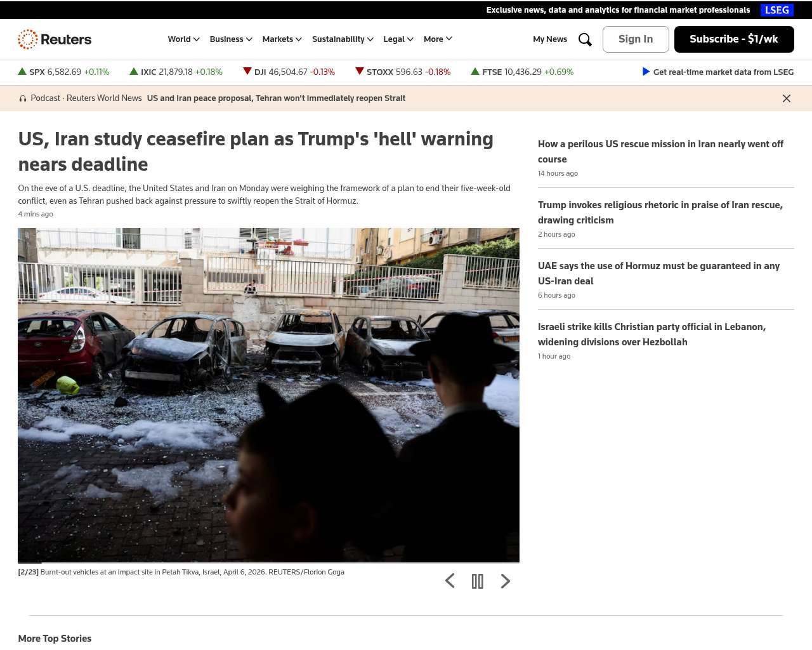This screenshot has width=812, height=650.
Task: Read the perilous US rescue mission story
Action: click(x=660, y=152)
